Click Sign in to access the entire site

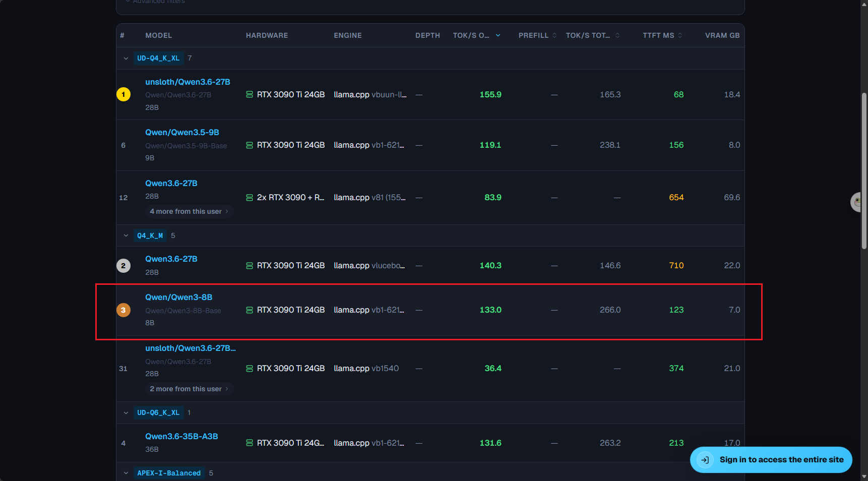771,460
